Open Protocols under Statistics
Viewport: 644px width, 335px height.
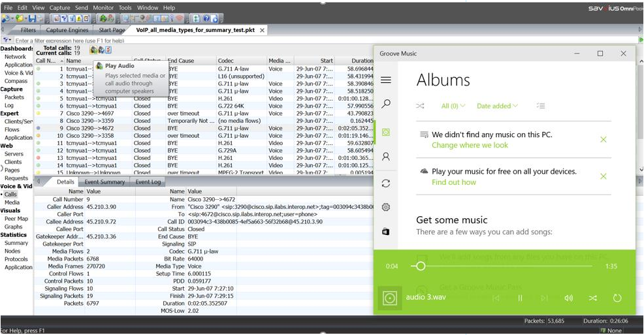click(x=16, y=259)
